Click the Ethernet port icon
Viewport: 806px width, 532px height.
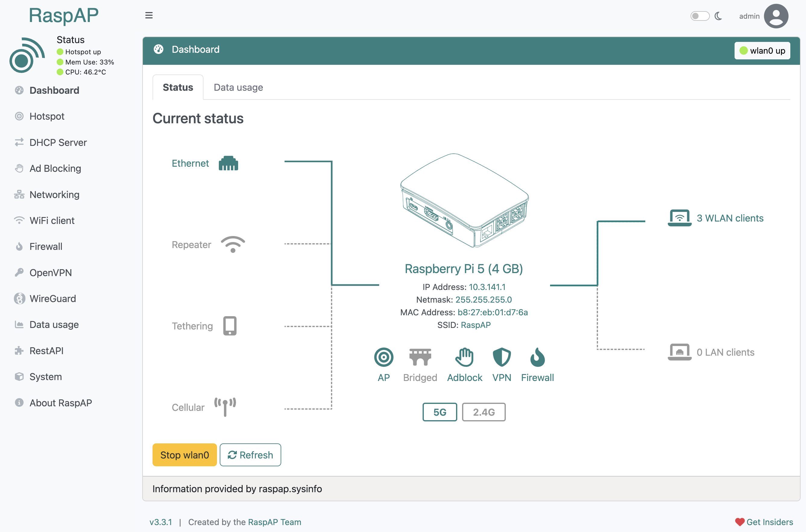point(228,163)
